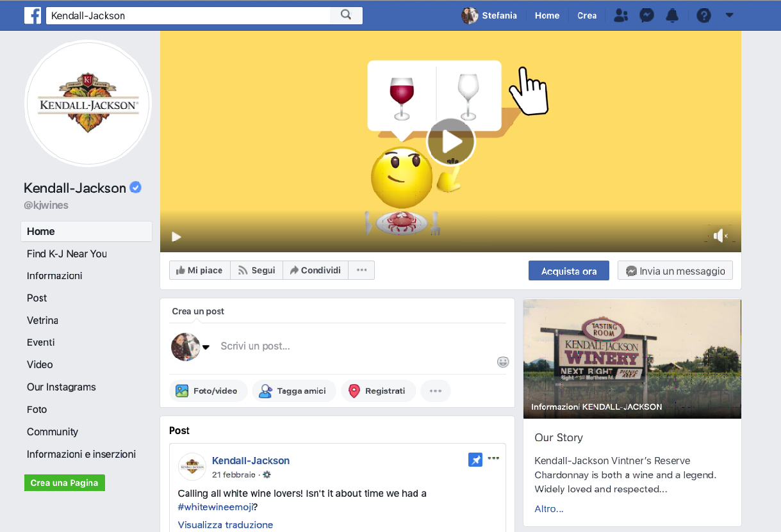Click the Crea una Pagina button
The width and height of the screenshot is (781, 532).
[64, 483]
